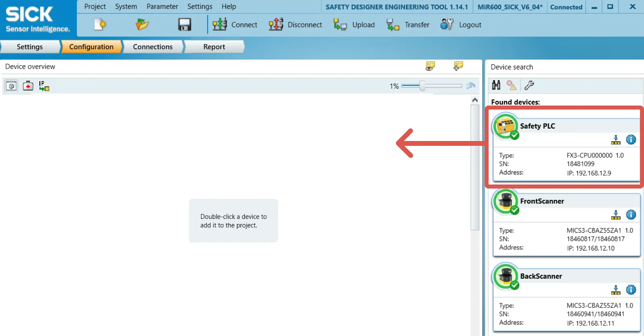Show info for the Safety PLC device
Image resolution: width=644 pixels, height=336 pixels.
click(x=631, y=139)
